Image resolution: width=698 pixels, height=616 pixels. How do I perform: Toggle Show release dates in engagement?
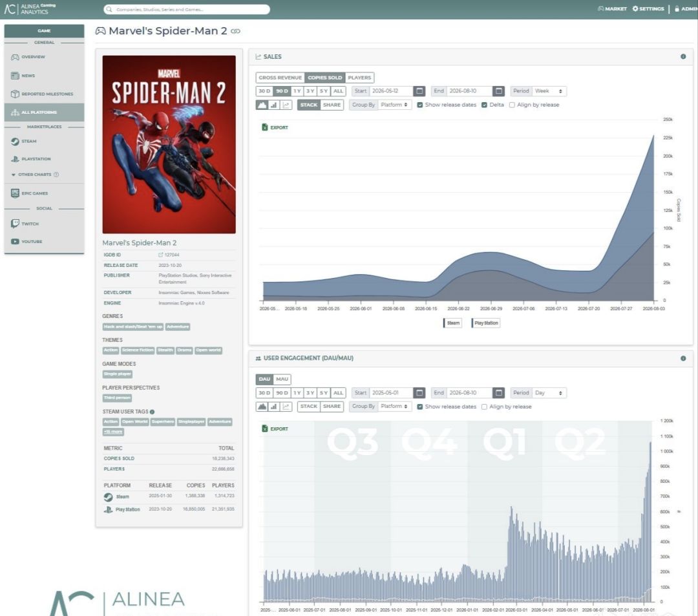(x=420, y=407)
